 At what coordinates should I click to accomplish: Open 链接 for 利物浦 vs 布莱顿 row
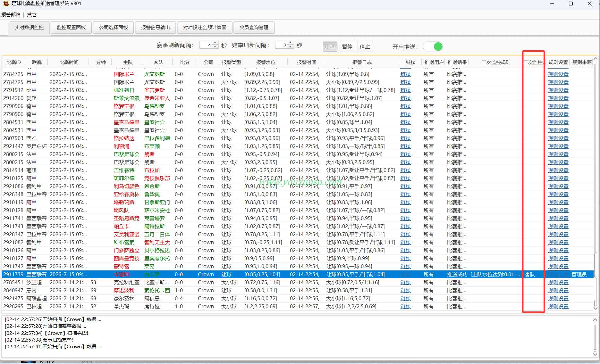[406, 146]
